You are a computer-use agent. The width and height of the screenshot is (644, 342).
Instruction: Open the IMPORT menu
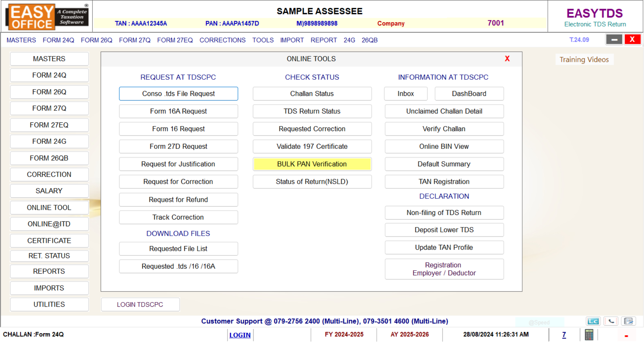tap(292, 40)
